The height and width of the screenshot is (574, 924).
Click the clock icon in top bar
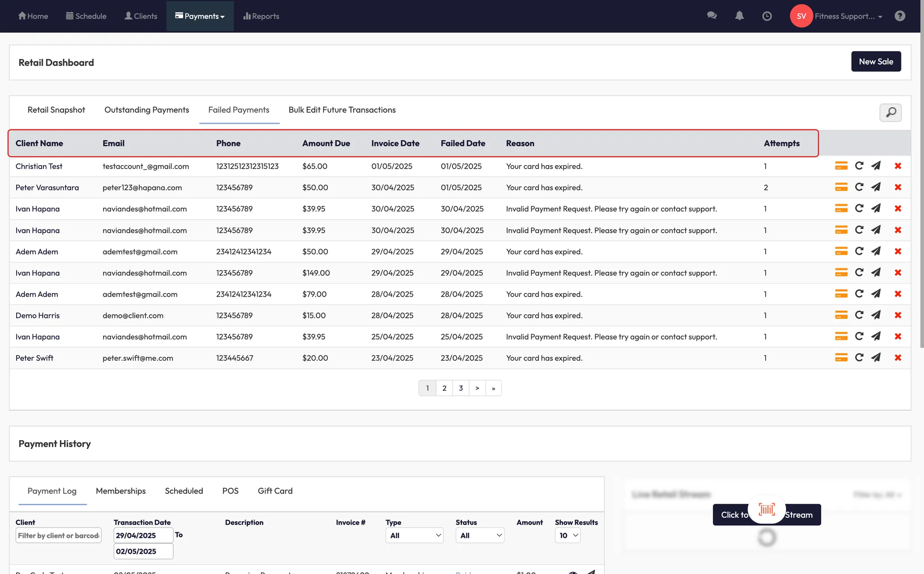click(767, 16)
